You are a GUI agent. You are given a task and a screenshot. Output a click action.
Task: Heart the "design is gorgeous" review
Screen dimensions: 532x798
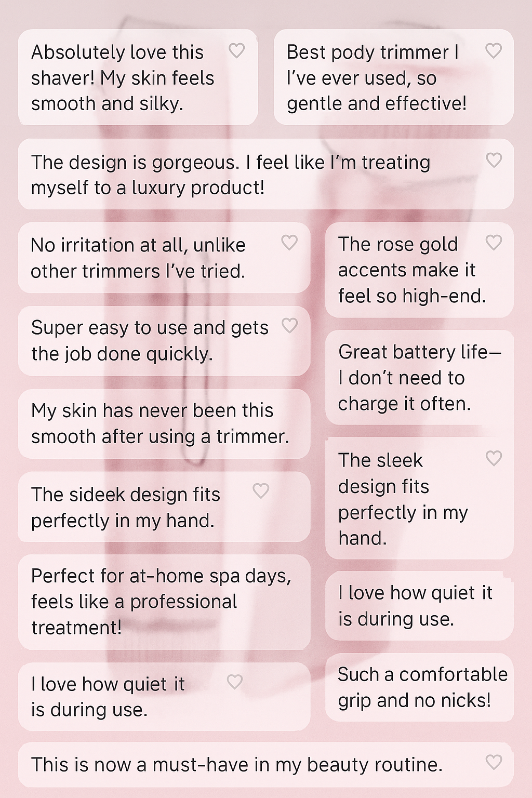click(x=494, y=160)
